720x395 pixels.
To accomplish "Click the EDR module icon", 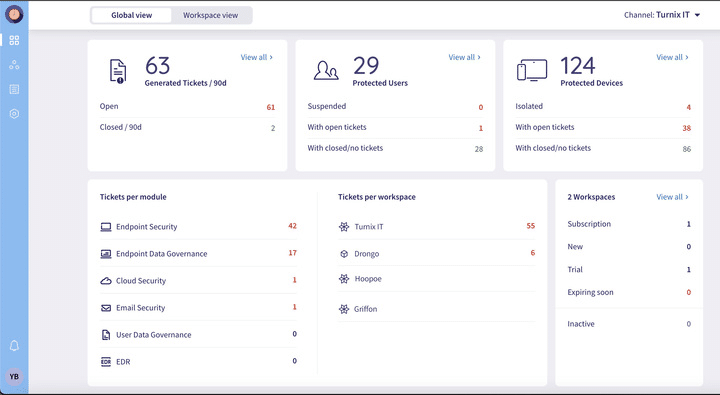I will click(x=106, y=362).
